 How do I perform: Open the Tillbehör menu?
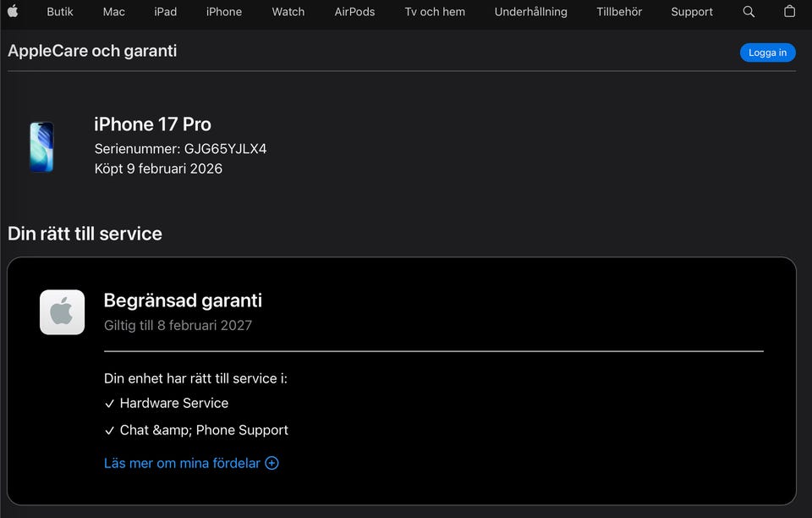click(619, 12)
